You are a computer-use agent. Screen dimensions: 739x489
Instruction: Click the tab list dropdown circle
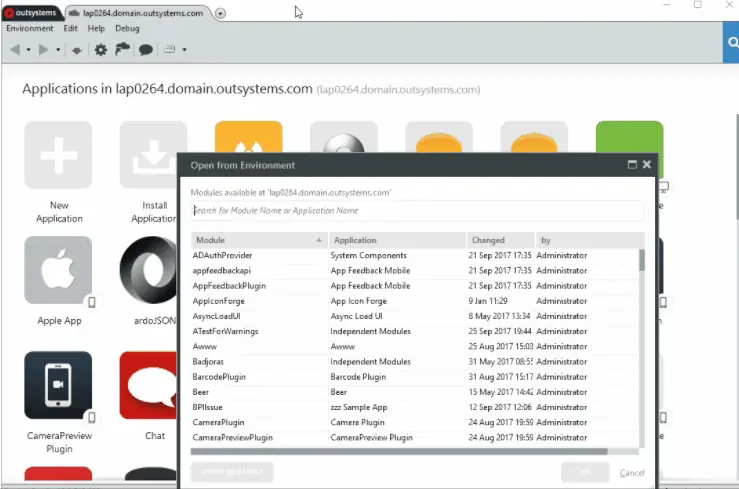tap(220, 14)
